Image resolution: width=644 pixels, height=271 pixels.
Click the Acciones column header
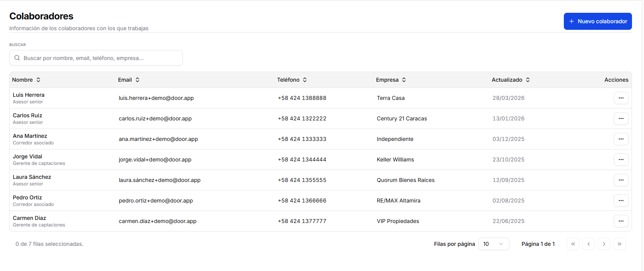(617, 80)
